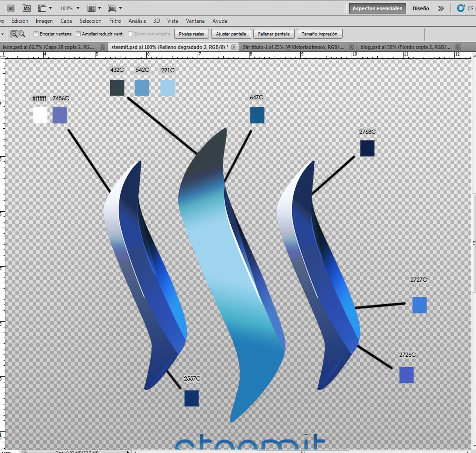Click the vertical scrollbar thumb
Image resolution: width=476 pixels, height=453 pixels.
(x=474, y=243)
